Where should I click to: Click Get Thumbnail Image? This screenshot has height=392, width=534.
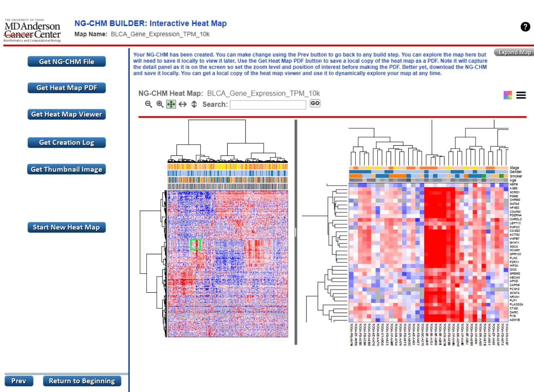[x=67, y=169]
